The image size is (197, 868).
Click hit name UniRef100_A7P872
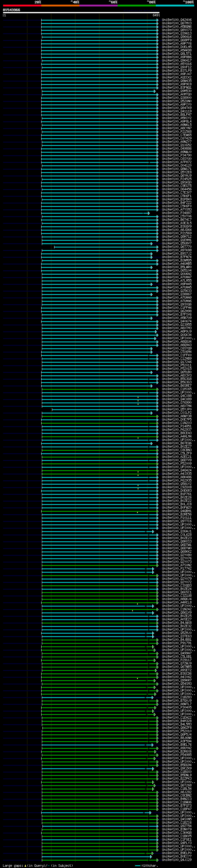(x=177, y=162)
